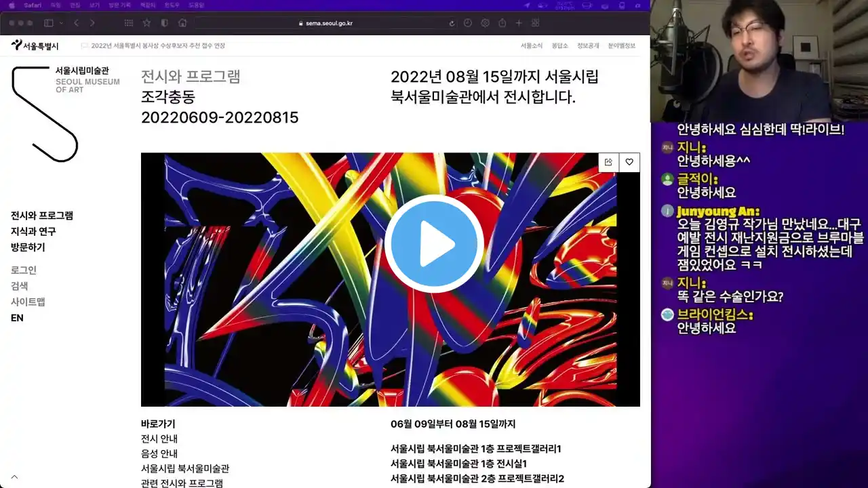This screenshot has height=488, width=868.
Task: Click the speech bubble notice icon
Action: tap(85, 45)
